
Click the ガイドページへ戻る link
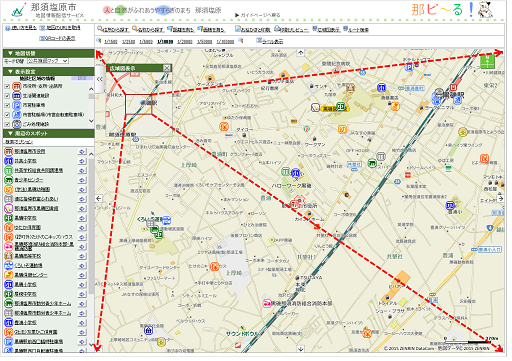[260, 15]
